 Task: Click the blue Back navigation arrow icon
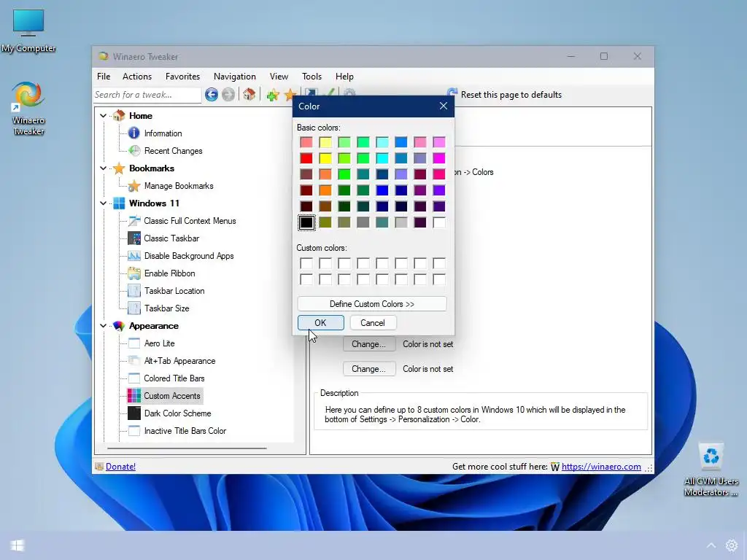click(212, 94)
